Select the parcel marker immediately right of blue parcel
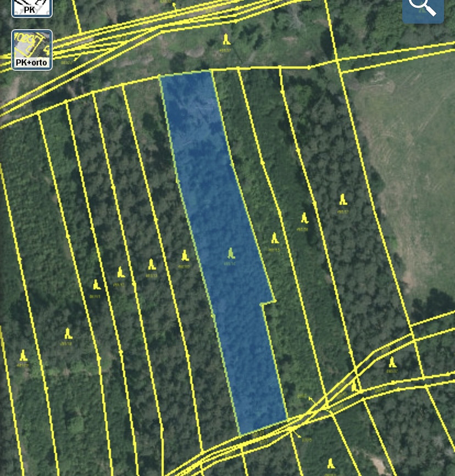Image resolution: width=455 pixels, height=476 pixels. (x=274, y=238)
